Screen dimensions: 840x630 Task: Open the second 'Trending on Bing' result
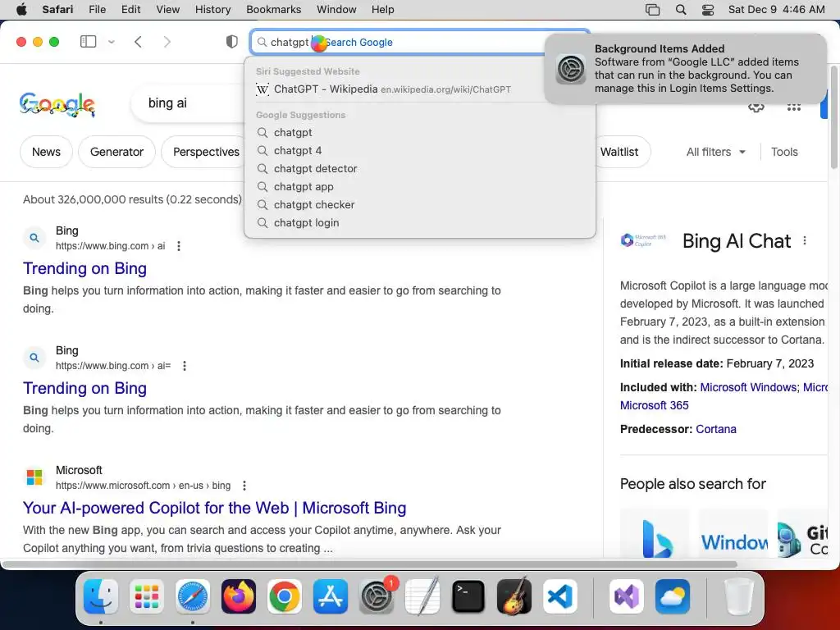(84, 388)
